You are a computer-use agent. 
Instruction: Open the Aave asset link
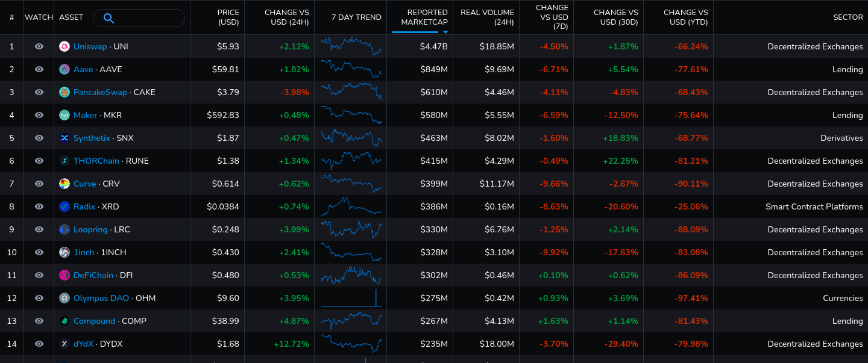coord(83,69)
